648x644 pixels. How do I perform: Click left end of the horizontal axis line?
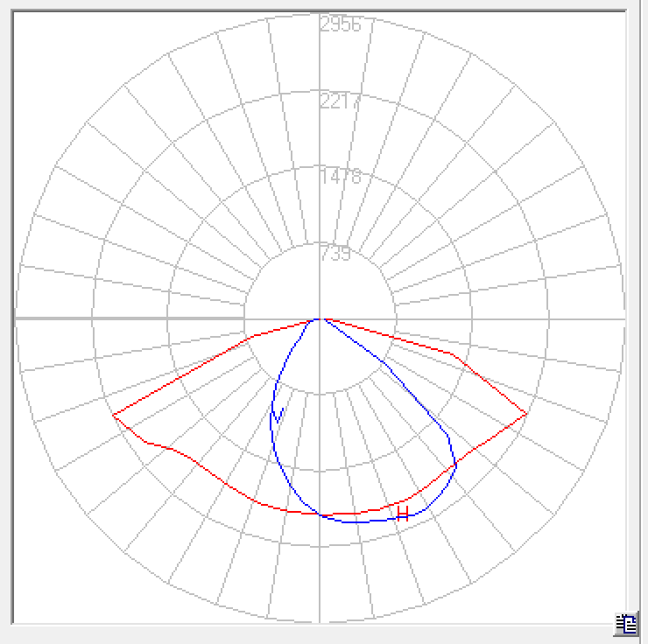[x=16, y=319]
